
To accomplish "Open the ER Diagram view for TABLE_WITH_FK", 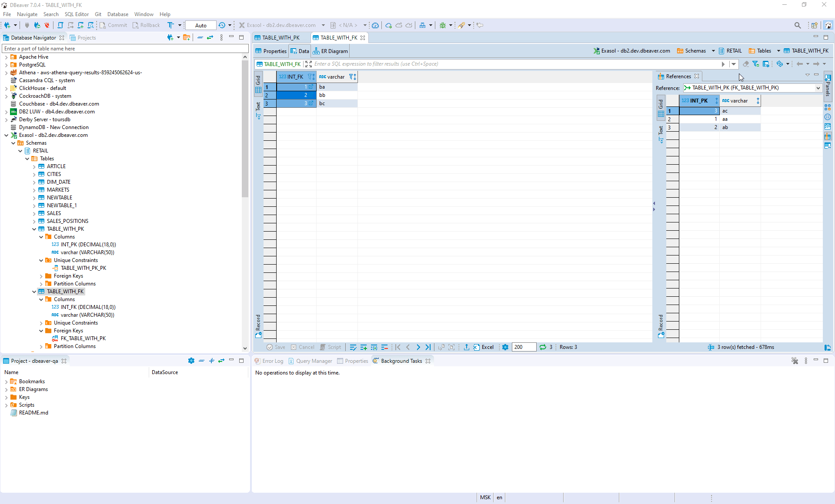I will coord(330,51).
